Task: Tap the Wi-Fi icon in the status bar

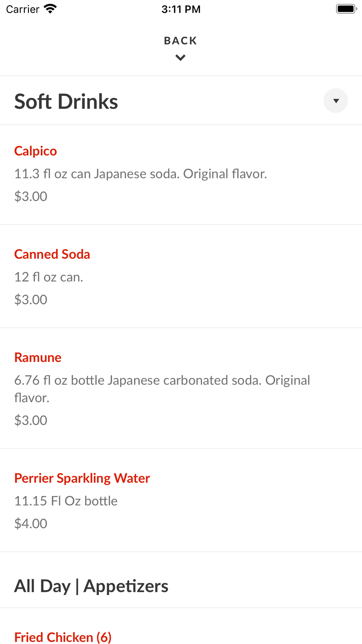Action: tap(50, 9)
